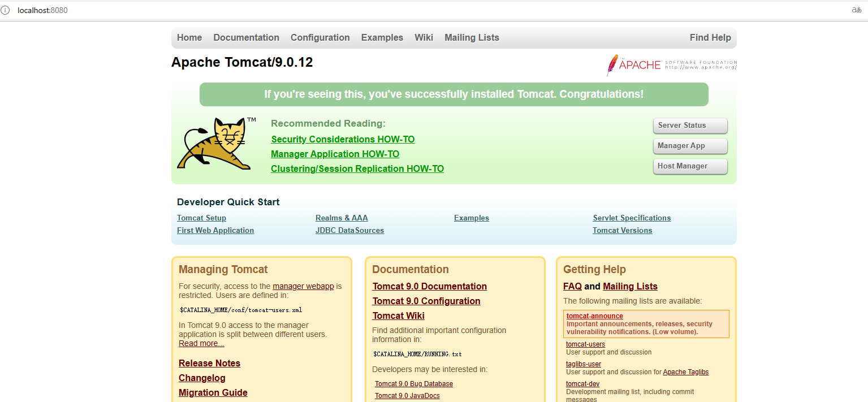Click the Server Status button

point(690,126)
